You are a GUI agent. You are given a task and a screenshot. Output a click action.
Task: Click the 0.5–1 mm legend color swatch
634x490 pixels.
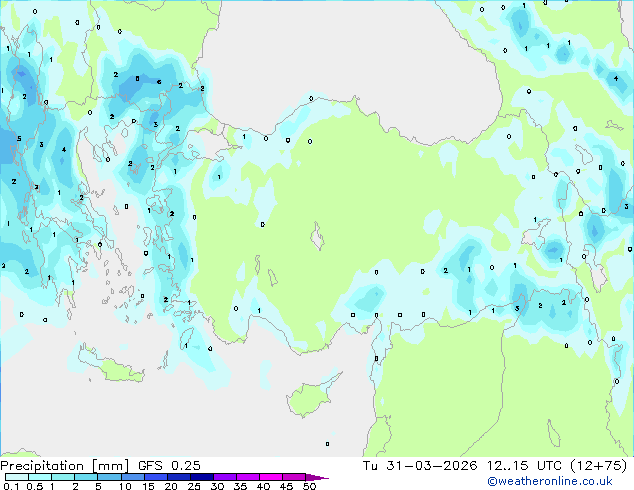(x=40, y=477)
